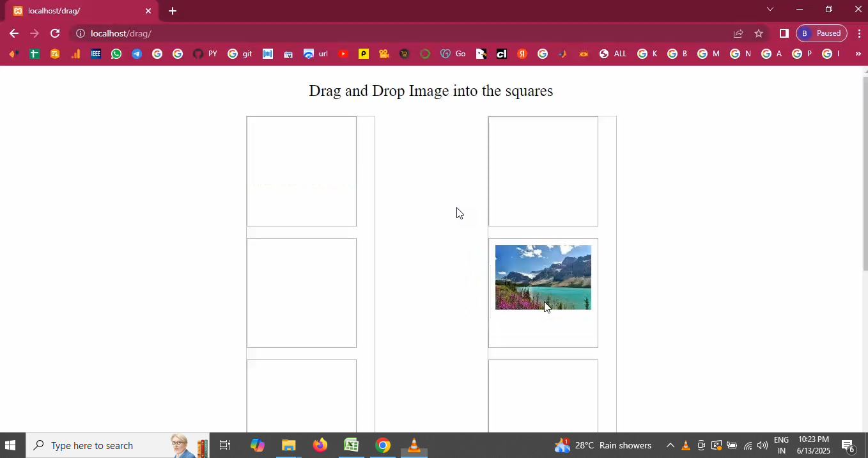Open Firefox from the taskbar

tap(320, 445)
